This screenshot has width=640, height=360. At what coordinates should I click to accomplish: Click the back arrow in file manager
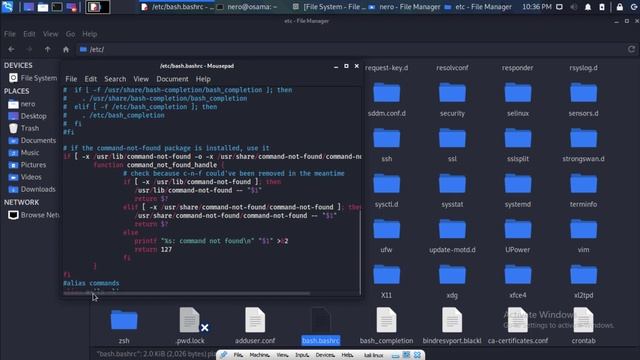(11, 49)
